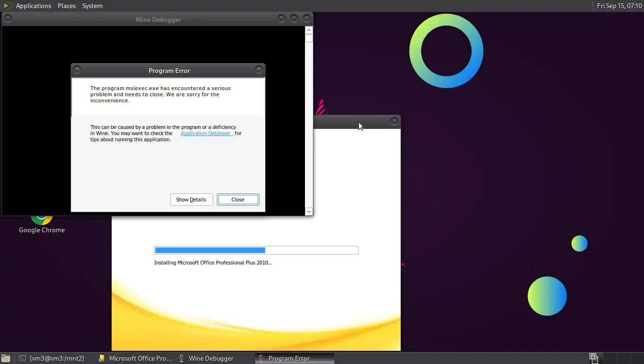Close Program Error via title bar button

pos(259,70)
